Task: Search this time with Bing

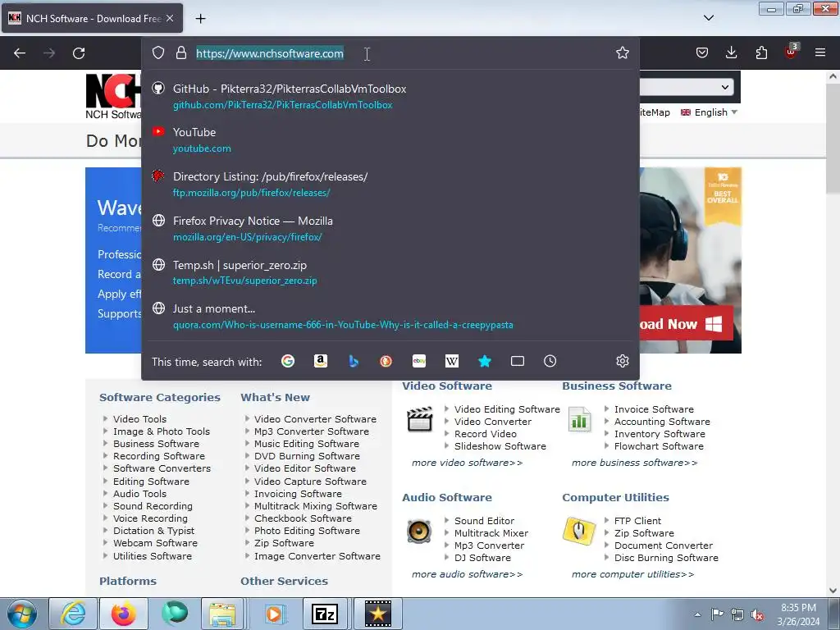Action: [x=354, y=361]
